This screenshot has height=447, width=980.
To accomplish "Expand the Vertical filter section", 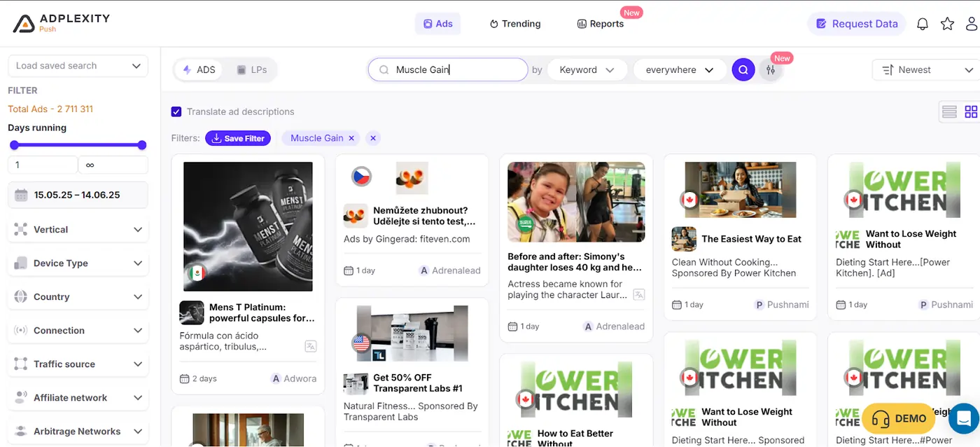I will [x=78, y=229].
